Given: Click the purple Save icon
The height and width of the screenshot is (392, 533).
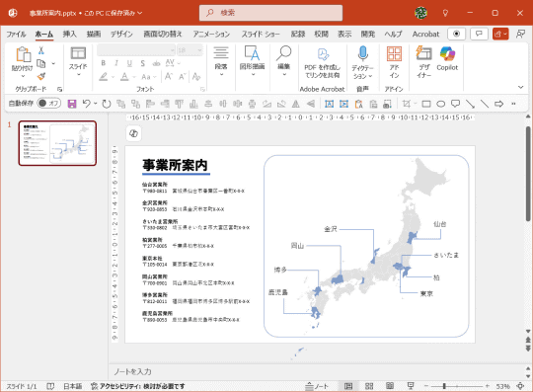Looking at the screenshot, I should tap(72, 104).
